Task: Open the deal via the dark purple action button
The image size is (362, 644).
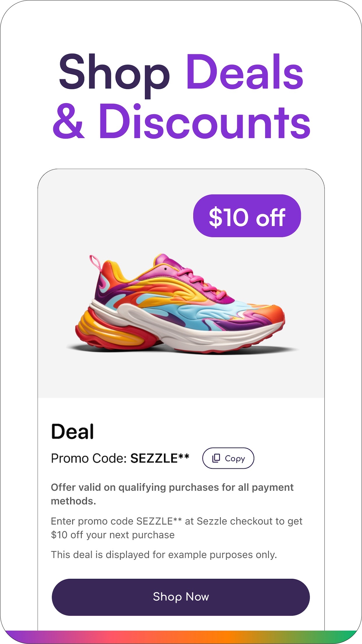Action: point(181,597)
